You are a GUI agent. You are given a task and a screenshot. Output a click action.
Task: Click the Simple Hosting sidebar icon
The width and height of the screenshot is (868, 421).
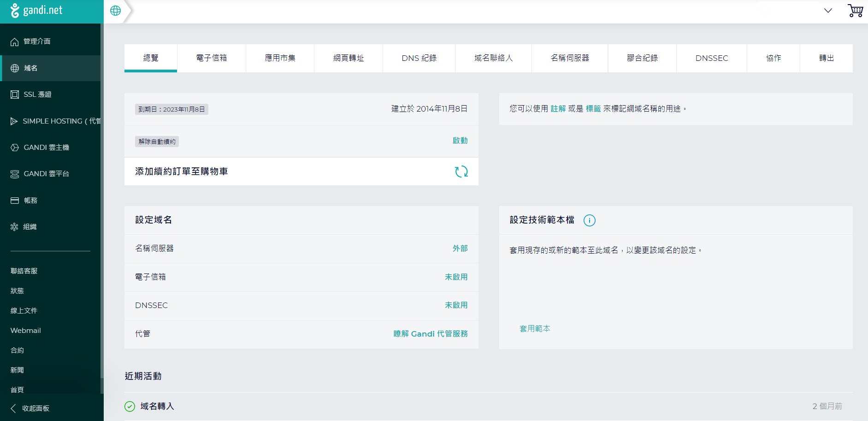point(14,121)
